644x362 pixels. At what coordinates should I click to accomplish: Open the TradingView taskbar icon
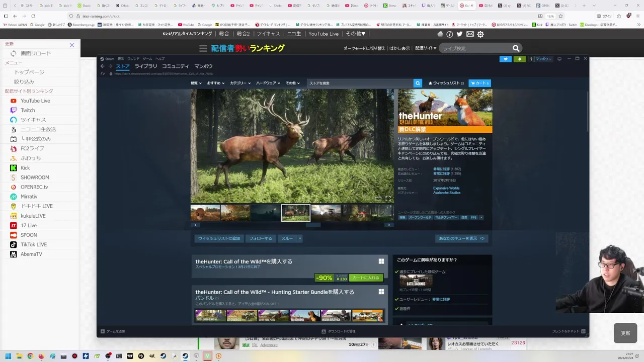pos(130,356)
